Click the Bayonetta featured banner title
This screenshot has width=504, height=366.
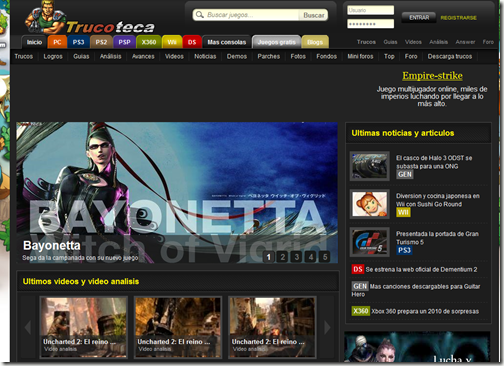[52, 246]
